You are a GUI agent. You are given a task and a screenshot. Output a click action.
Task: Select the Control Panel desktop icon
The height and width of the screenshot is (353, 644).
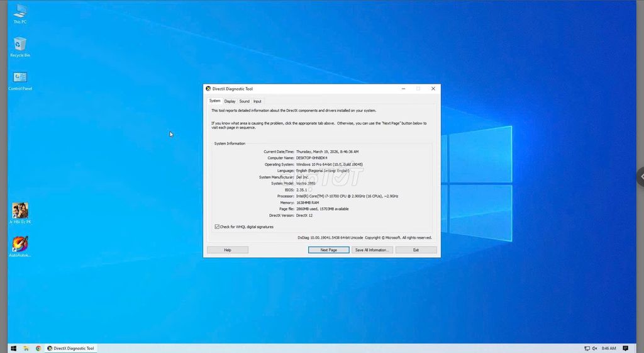[x=19, y=81]
